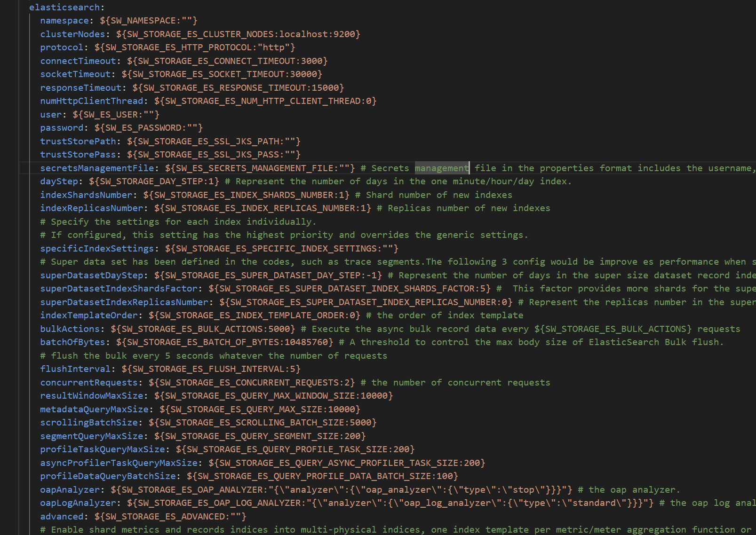Viewport: 756px width, 535px height.
Task: Click the 'metadataQueryMaxSize' key
Action: tap(94, 409)
